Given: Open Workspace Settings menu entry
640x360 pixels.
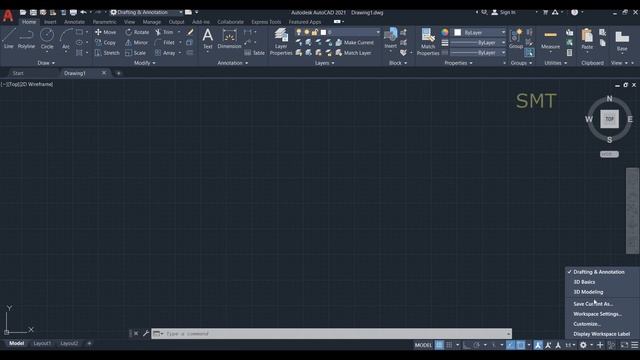Looking at the screenshot, I should (598, 314).
